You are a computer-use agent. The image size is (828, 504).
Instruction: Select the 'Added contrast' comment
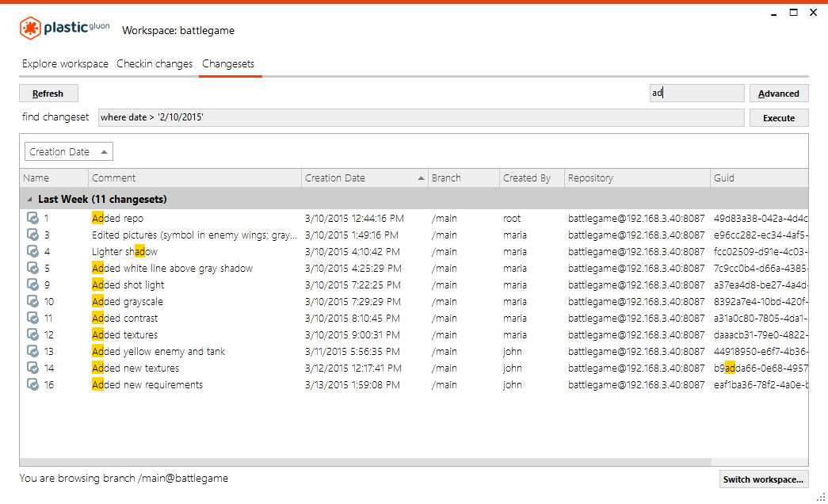[124, 318]
